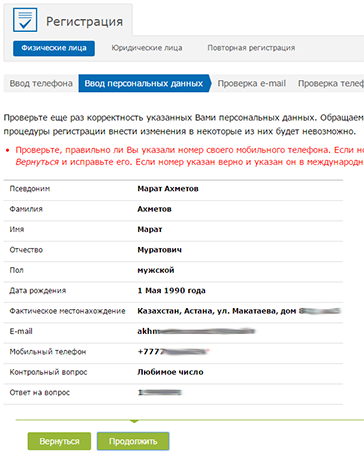Click the Фамилия field label

pyautogui.click(x=26, y=209)
